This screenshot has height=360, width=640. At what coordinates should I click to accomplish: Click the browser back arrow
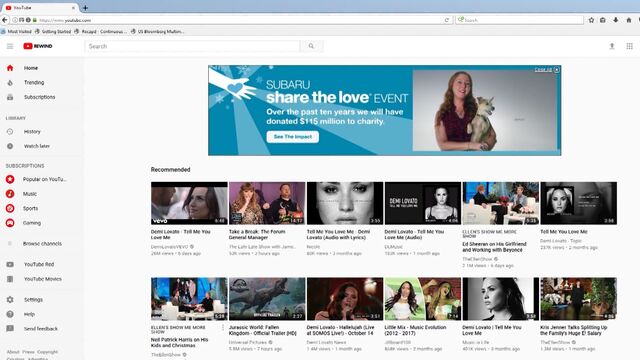coord(5,20)
